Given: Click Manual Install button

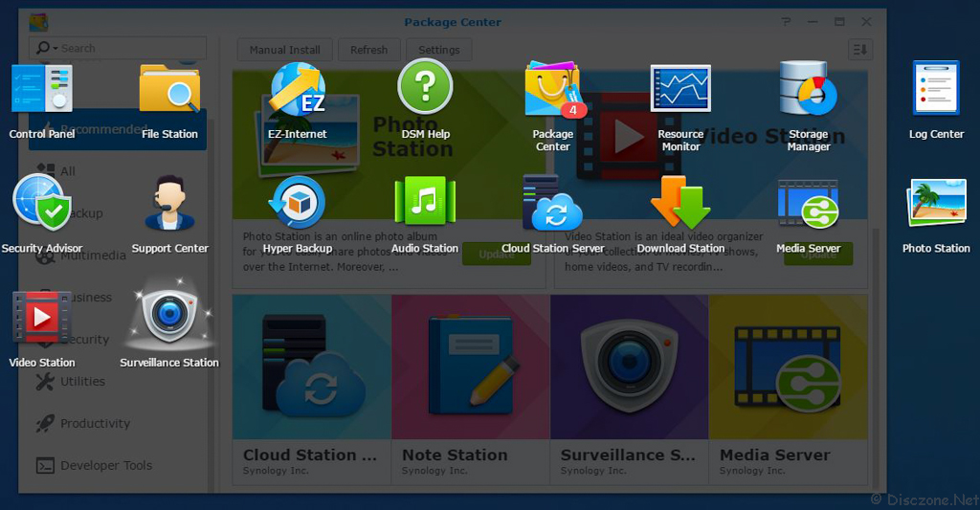Looking at the screenshot, I should 285,50.
